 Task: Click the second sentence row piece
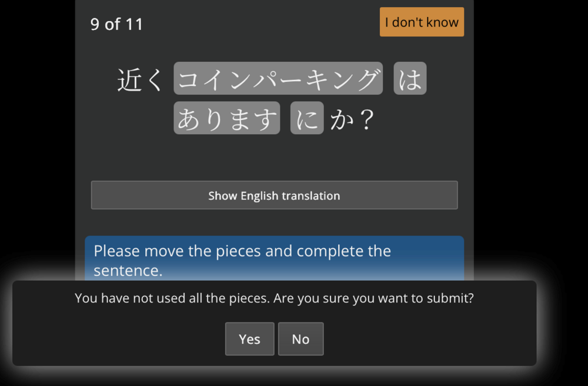(410, 78)
